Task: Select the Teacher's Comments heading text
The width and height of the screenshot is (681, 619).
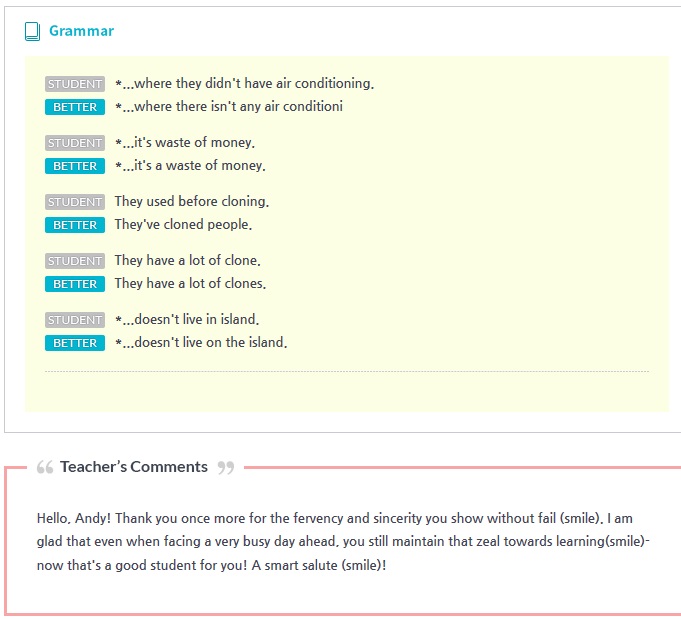Action: click(134, 467)
